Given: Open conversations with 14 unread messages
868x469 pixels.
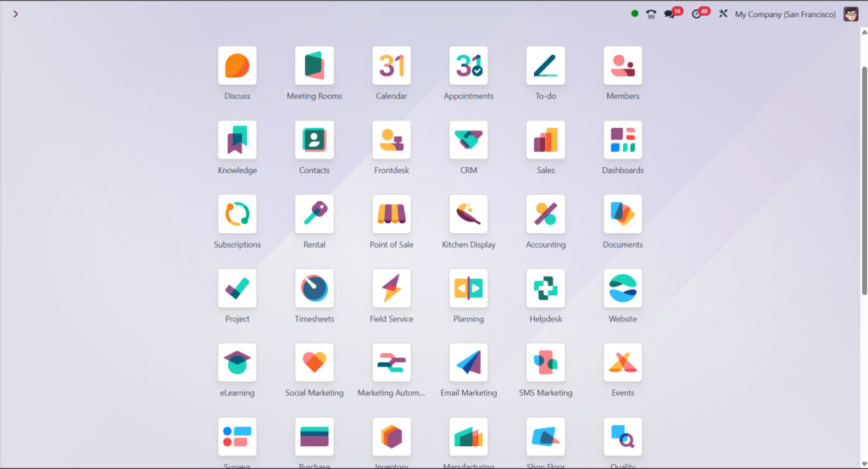Looking at the screenshot, I should pyautogui.click(x=673, y=14).
